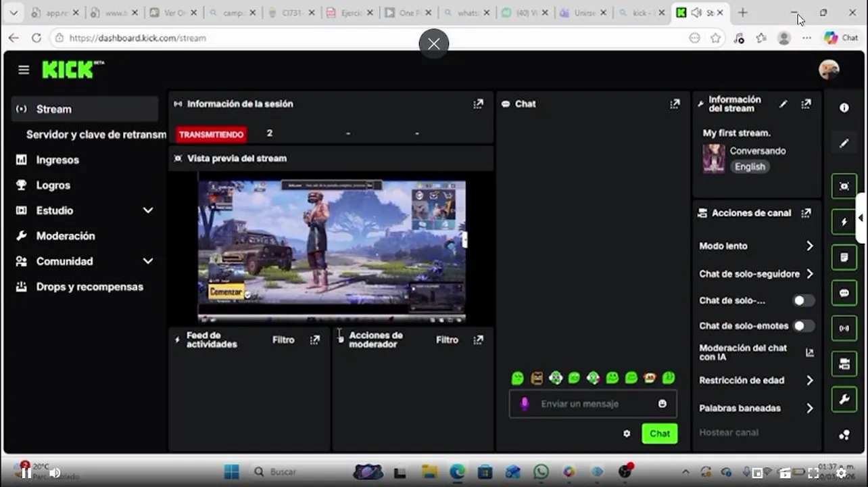Open Filtro in Feed de actividades

(283, 340)
